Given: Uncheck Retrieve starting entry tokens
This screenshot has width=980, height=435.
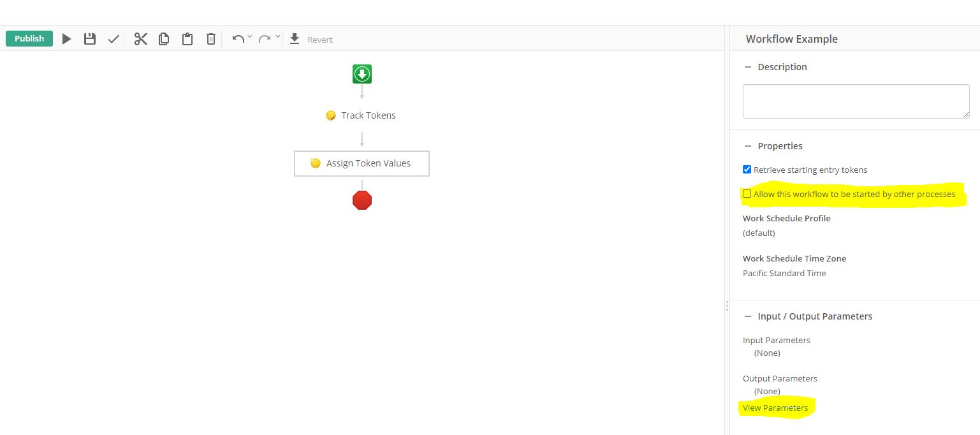Looking at the screenshot, I should tap(747, 170).
